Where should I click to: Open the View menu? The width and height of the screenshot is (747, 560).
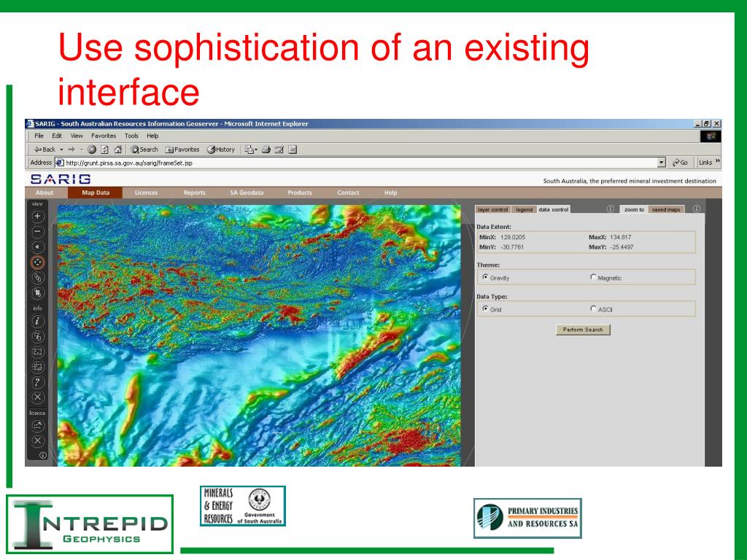pyautogui.click(x=77, y=136)
